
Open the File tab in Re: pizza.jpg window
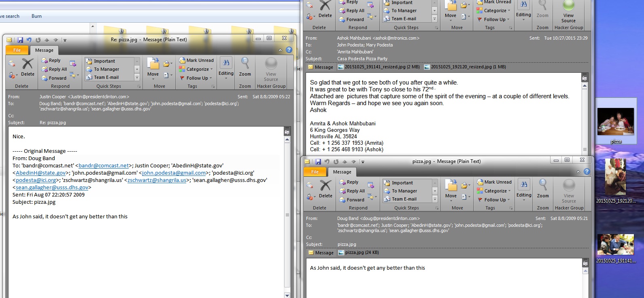[x=17, y=50]
